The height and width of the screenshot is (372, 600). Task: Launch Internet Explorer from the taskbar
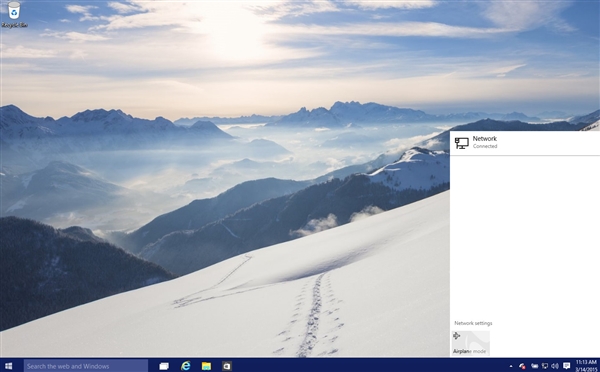click(x=186, y=366)
